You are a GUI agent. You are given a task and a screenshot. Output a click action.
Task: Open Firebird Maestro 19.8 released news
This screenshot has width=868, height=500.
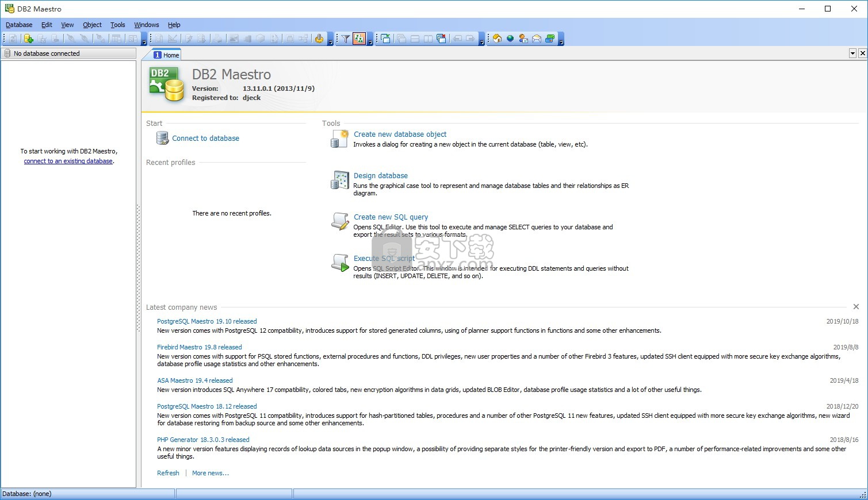(199, 347)
